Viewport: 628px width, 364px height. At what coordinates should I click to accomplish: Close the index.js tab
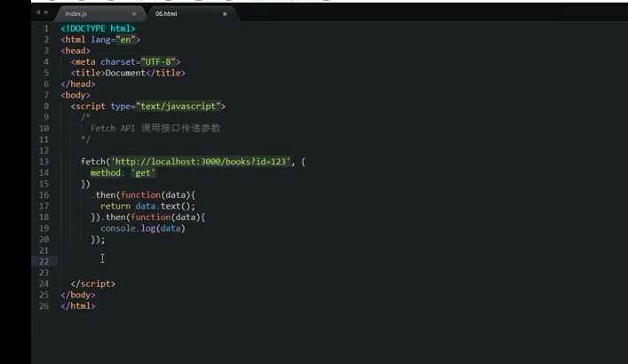134,13
